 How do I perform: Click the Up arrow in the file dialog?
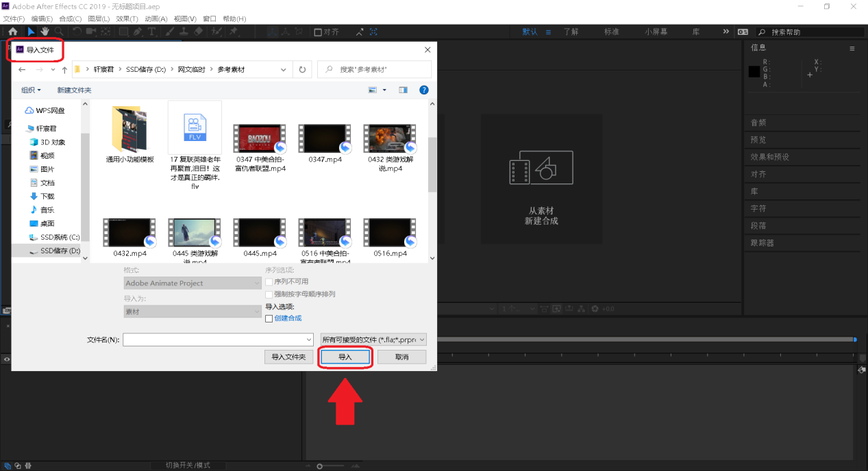point(64,70)
